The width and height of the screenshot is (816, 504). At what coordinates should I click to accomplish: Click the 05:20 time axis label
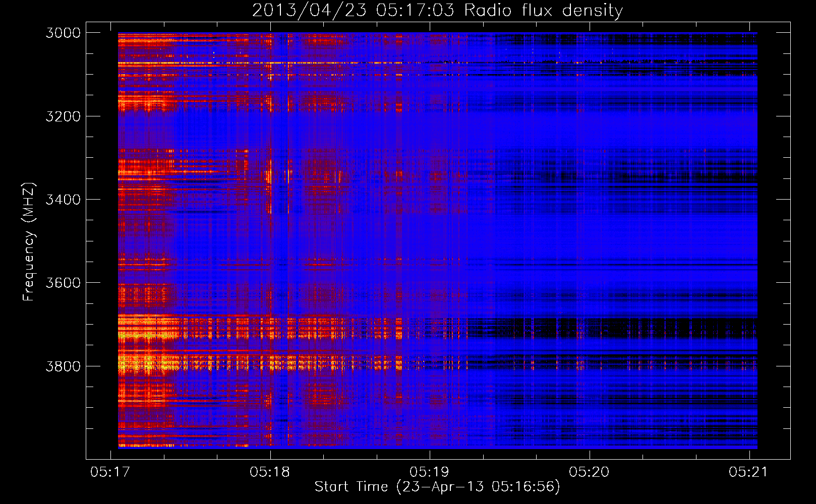click(589, 472)
